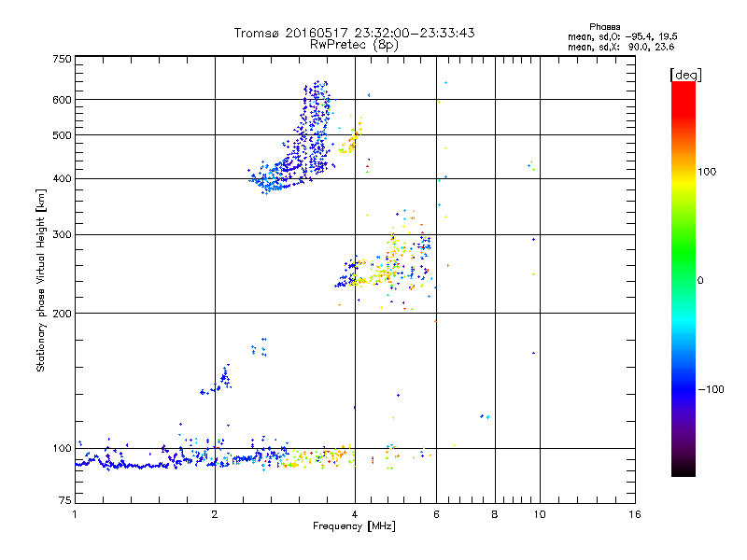Viewport: 747px width, 560px height.
Task: Click the 'Phases' heading at top right
Action: pyautogui.click(x=604, y=27)
